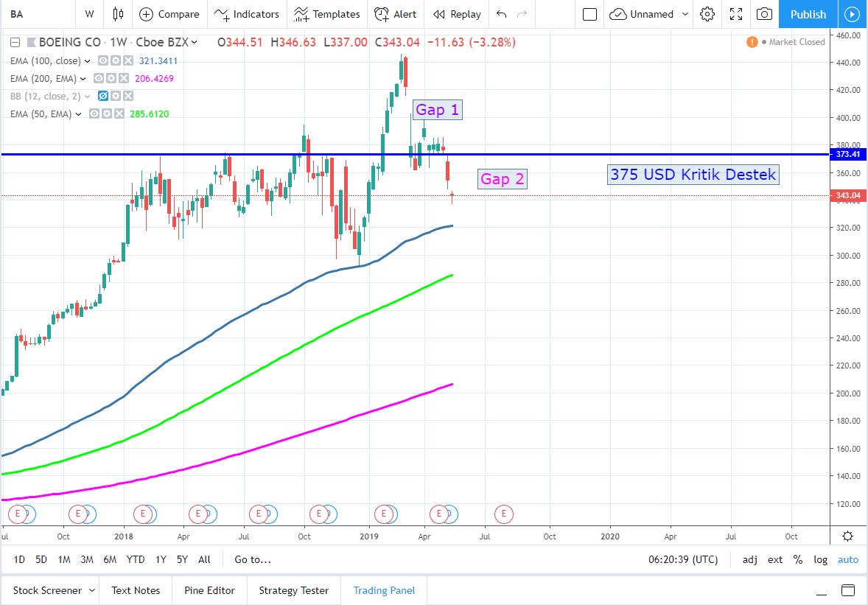Open the time axis settings gear
The image size is (868, 605).
pos(847,536)
